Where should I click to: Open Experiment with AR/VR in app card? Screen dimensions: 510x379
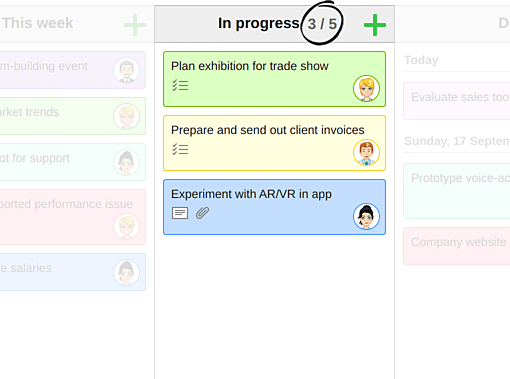(274, 207)
